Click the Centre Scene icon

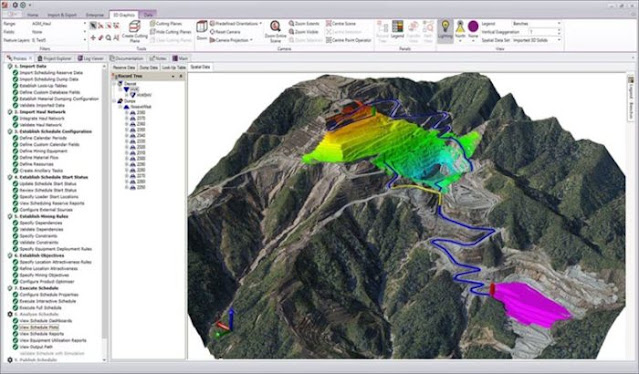tap(328, 24)
